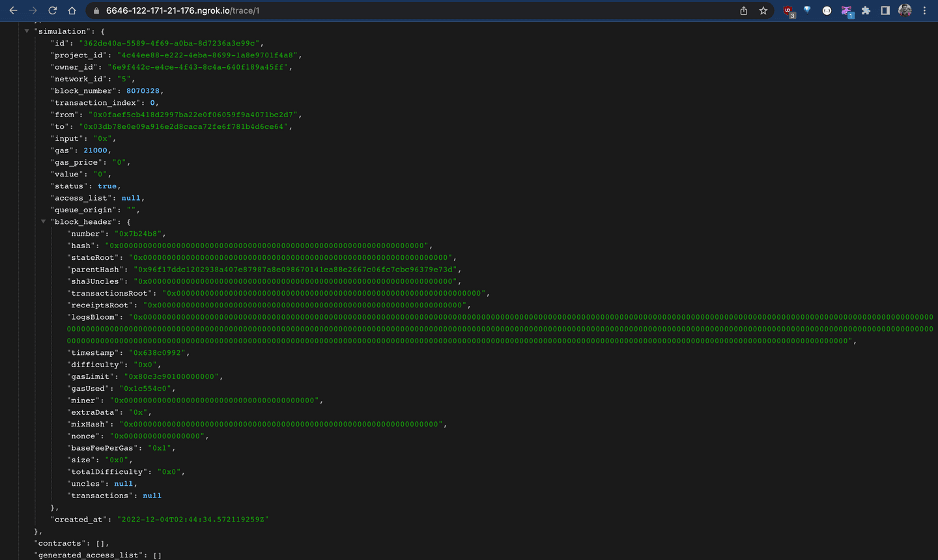The image size is (938, 560).
Task: Click the gasLimit value 0x80c3c90100000000
Action: [173, 377]
